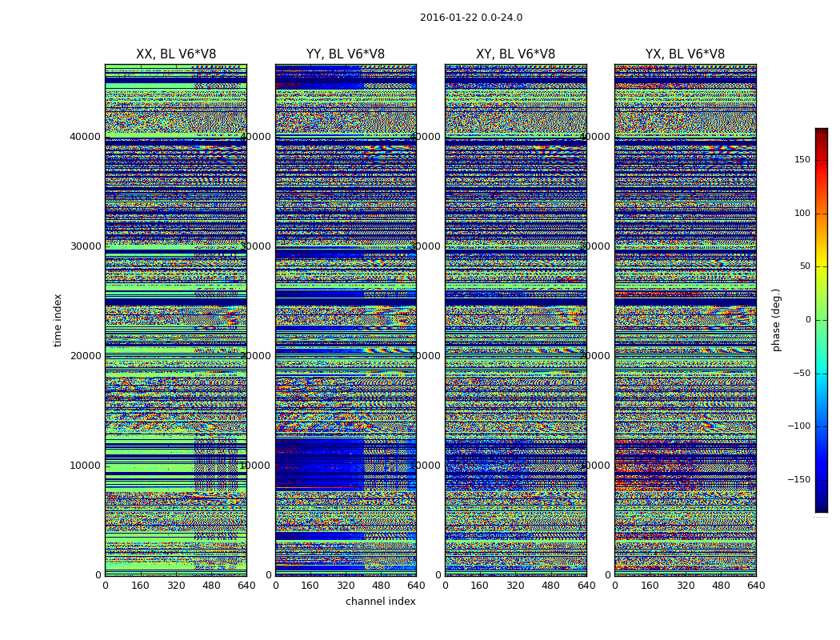
Task: Click the "channel index" x-axis label
Action: [x=380, y=602]
